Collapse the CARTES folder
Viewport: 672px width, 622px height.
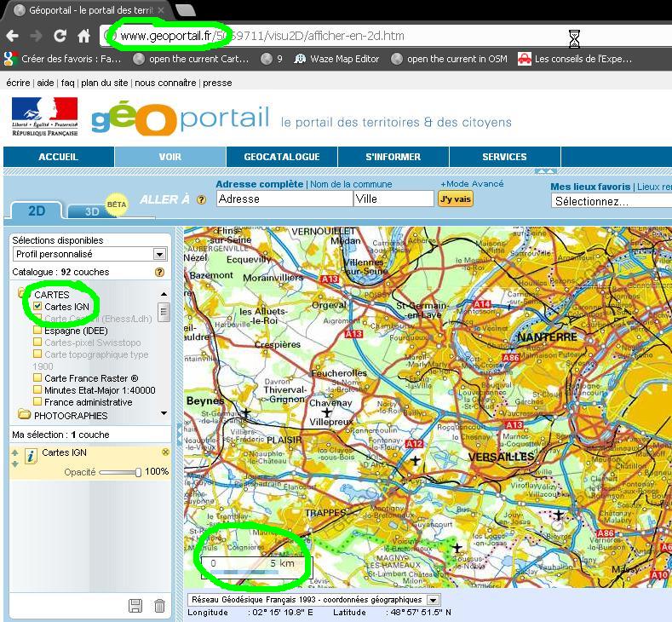[22, 294]
